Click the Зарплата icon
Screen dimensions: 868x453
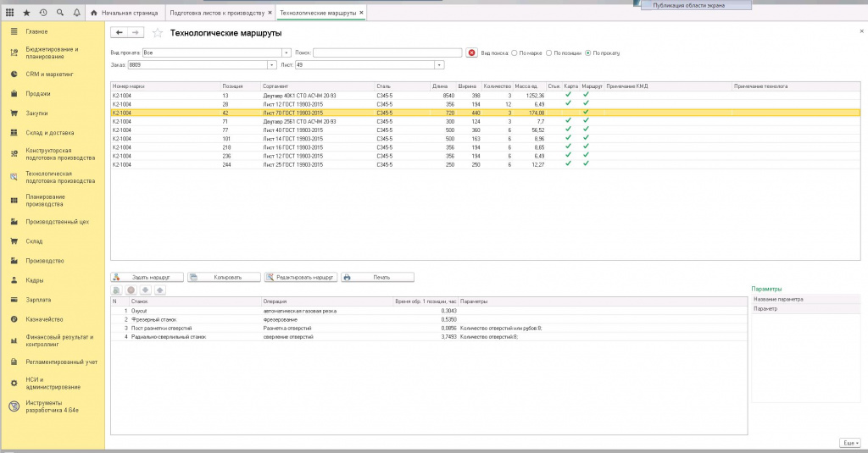tap(14, 300)
